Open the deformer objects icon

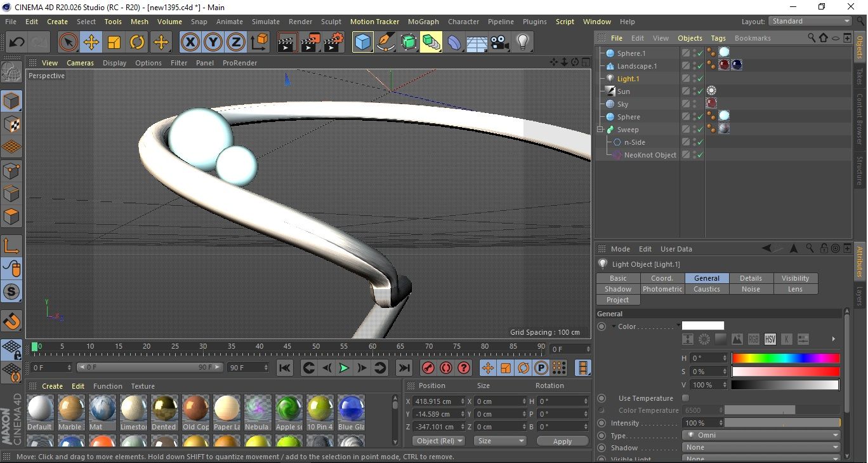[x=454, y=43]
